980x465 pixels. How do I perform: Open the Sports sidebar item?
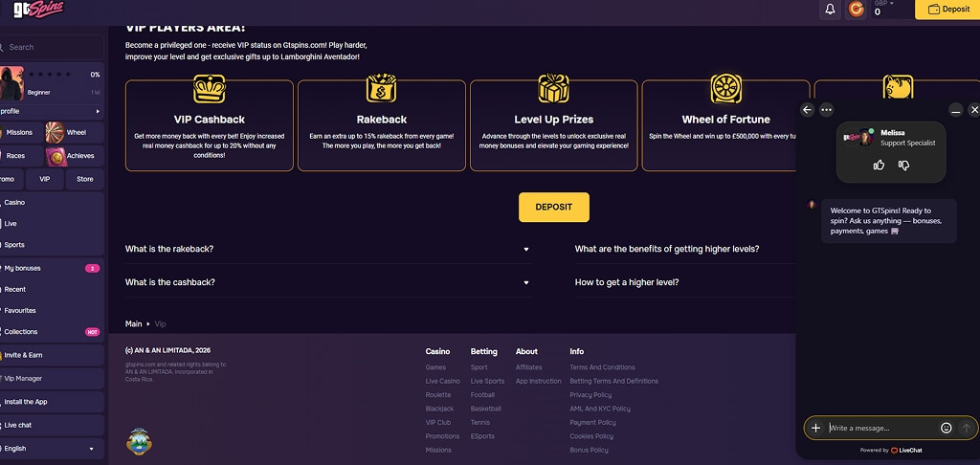52,245
